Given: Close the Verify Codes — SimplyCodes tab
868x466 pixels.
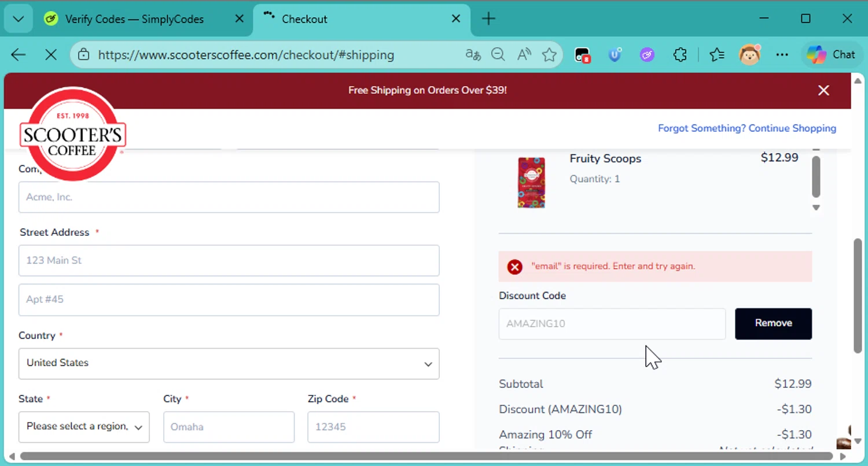Looking at the screenshot, I should pos(239,19).
